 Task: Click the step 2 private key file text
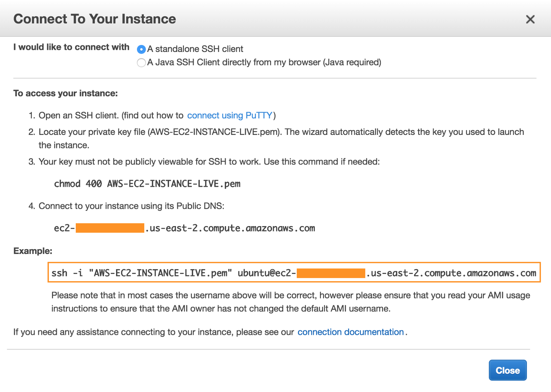(x=281, y=132)
